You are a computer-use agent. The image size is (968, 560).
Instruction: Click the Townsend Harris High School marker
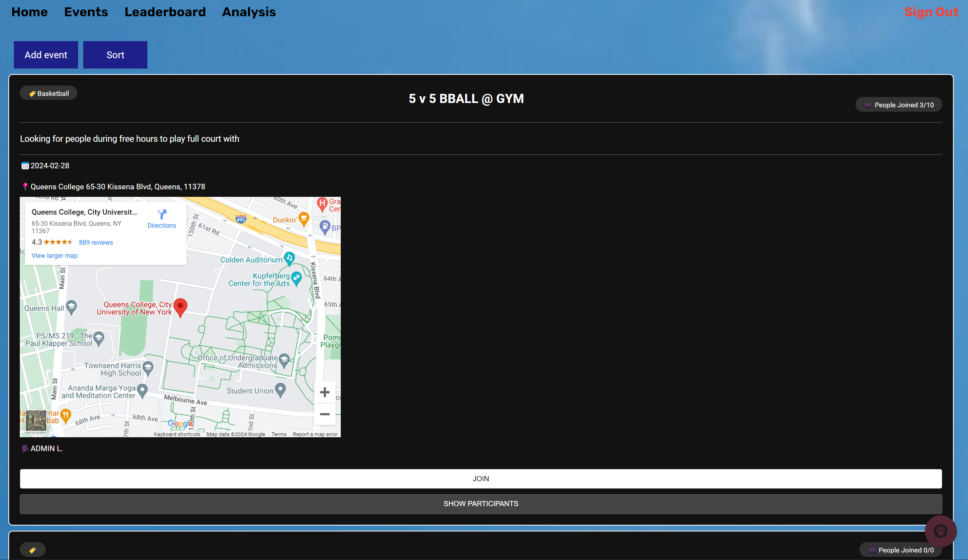point(148,368)
